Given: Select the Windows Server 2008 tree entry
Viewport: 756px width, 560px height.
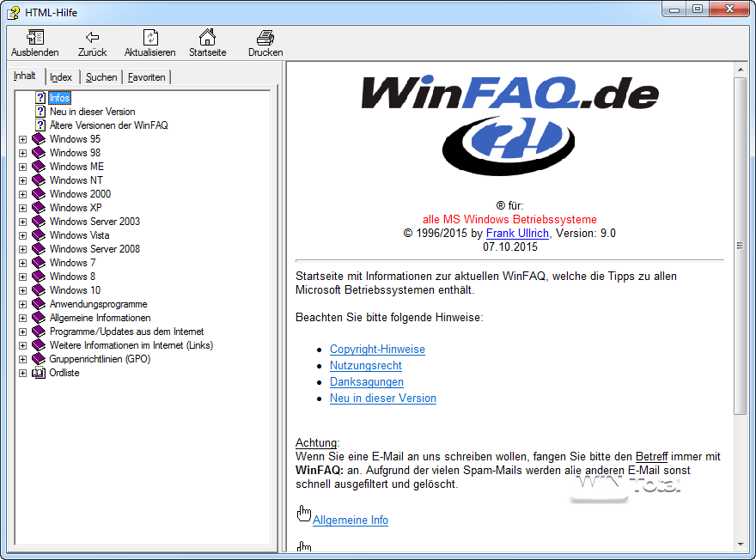Looking at the screenshot, I should 94,249.
